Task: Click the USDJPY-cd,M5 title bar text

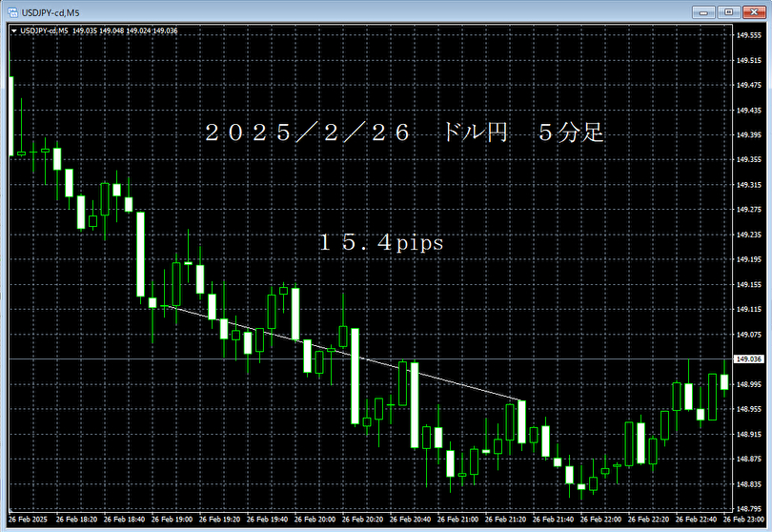Action: click(x=51, y=12)
